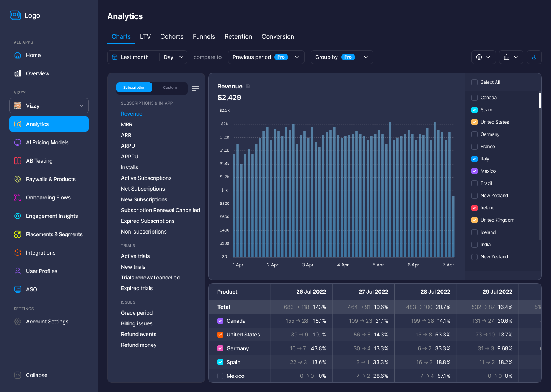Open the MRR metric link
Image resolution: width=551 pixels, height=392 pixels.
(127, 124)
